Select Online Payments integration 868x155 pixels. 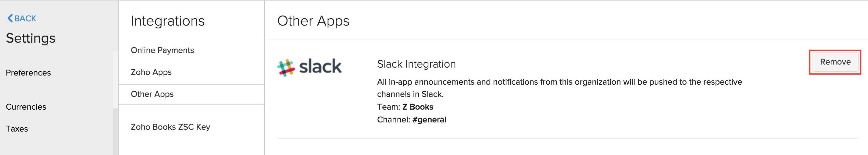tap(162, 51)
